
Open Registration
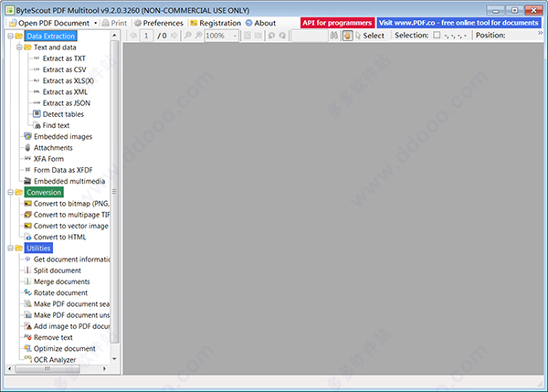tap(216, 23)
